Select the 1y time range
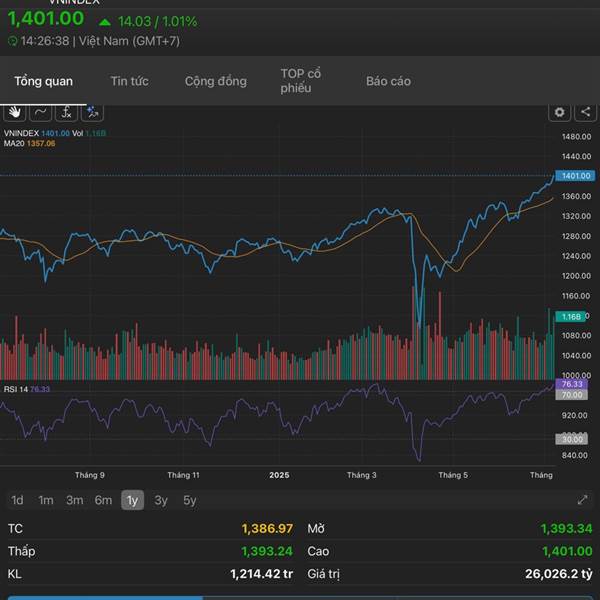Image resolution: width=600 pixels, height=600 pixels. click(132, 500)
